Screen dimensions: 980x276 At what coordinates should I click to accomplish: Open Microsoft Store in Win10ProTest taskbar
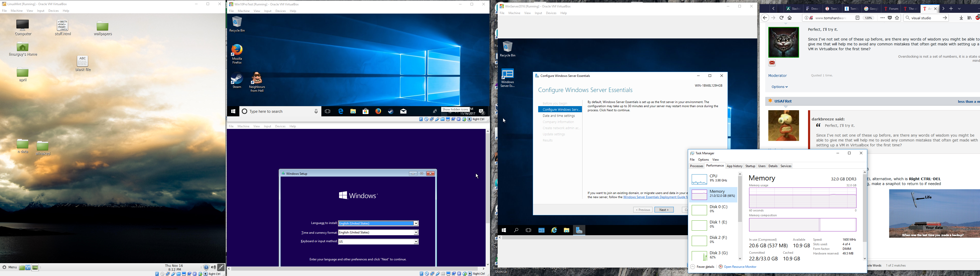pos(366,111)
